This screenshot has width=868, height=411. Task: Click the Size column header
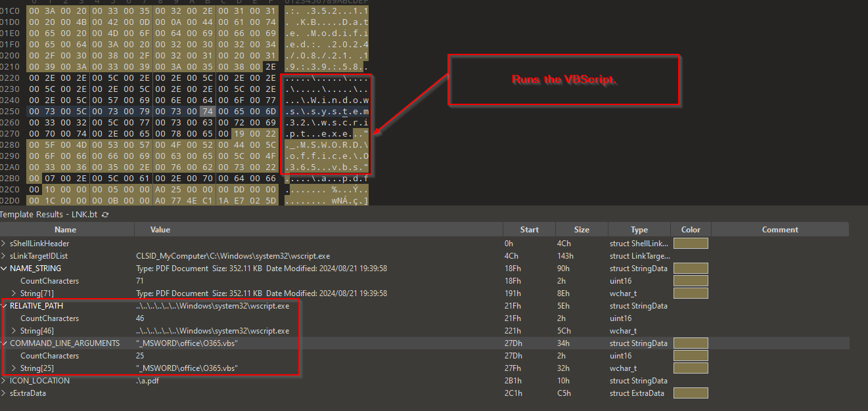582,230
